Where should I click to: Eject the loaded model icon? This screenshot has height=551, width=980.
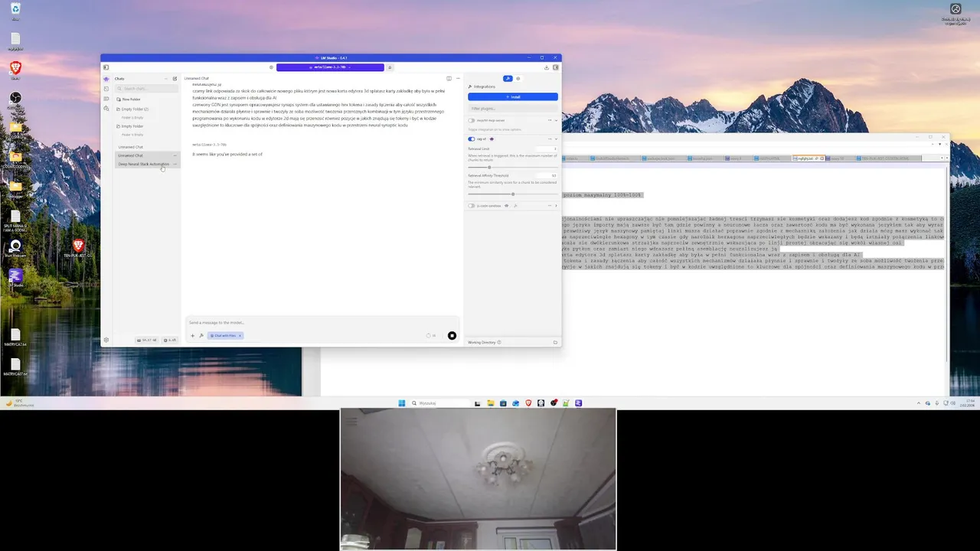tap(390, 67)
